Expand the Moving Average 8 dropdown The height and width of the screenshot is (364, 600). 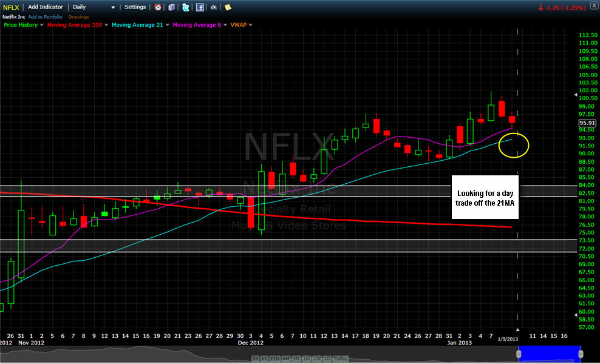tap(225, 25)
